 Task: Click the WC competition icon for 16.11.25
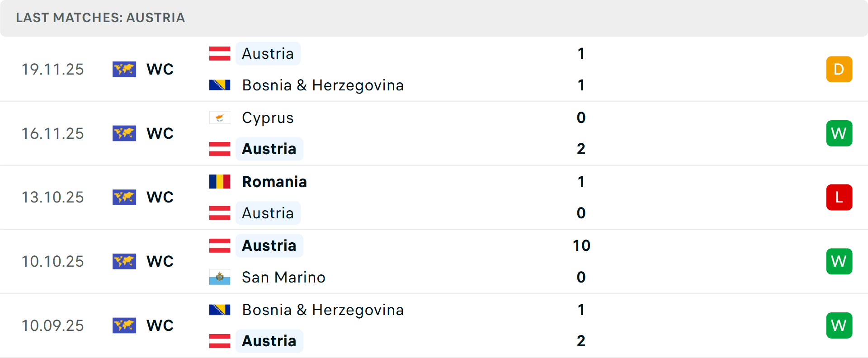pos(124,133)
